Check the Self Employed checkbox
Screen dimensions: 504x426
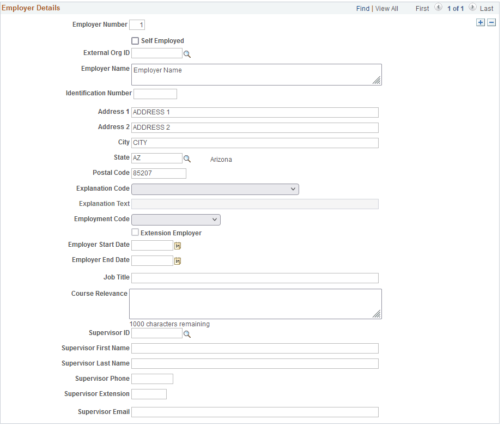coord(135,41)
